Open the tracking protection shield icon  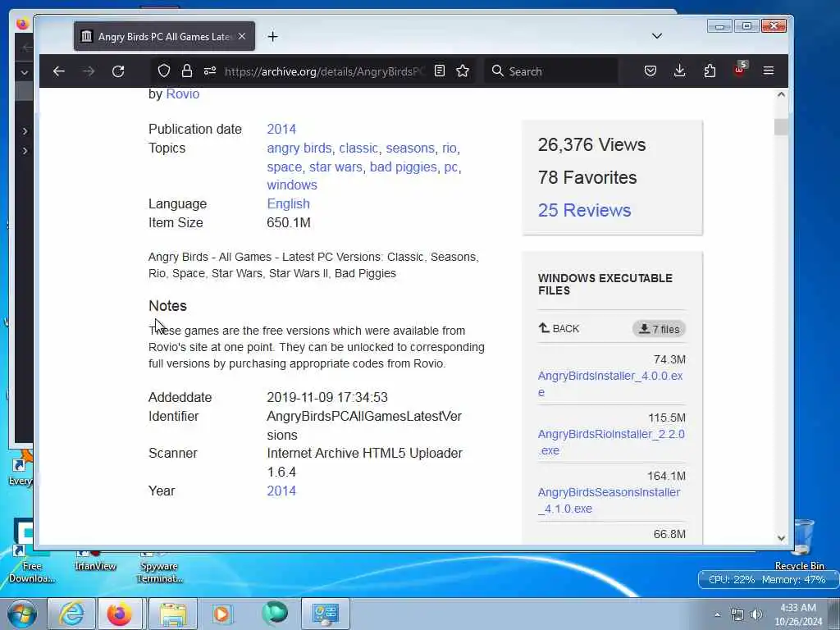[x=164, y=71]
